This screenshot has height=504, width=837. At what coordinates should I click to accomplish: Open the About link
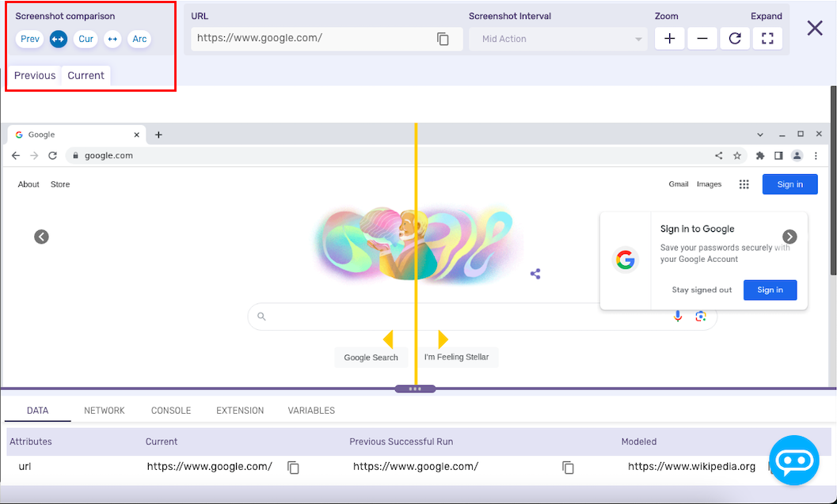pyautogui.click(x=29, y=184)
